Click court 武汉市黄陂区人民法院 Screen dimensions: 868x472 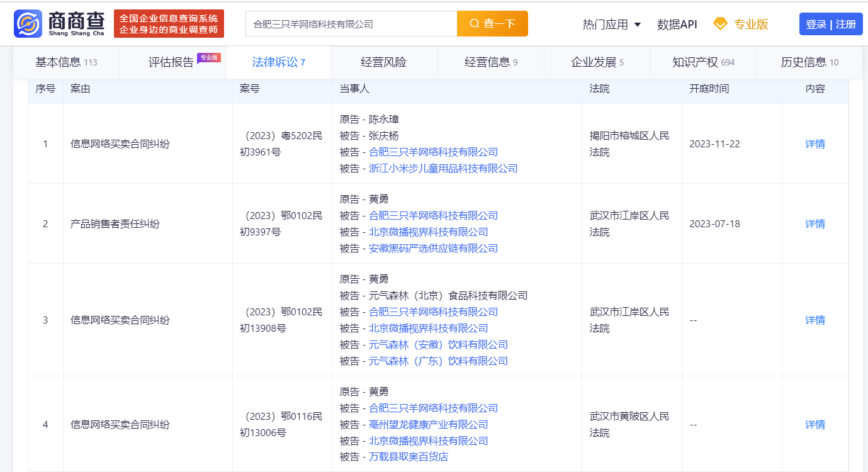pos(629,424)
